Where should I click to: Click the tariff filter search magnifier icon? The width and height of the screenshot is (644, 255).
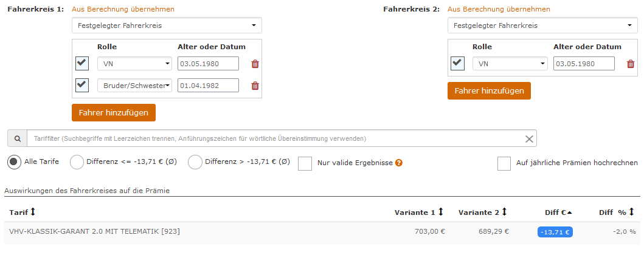[x=17, y=138]
